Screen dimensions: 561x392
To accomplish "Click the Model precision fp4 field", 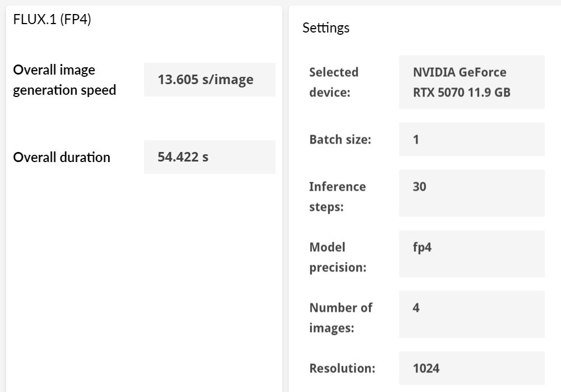I will [471, 253].
